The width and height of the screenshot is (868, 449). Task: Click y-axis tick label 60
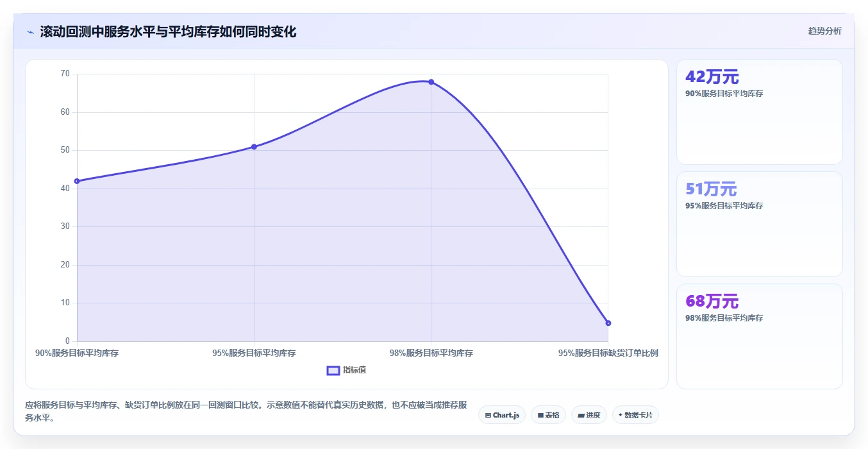coord(65,112)
